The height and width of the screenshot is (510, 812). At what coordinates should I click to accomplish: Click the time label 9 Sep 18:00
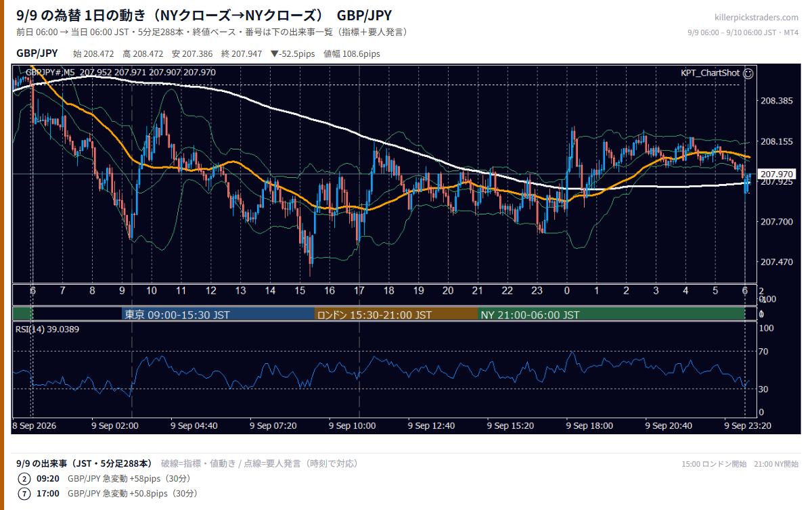(590, 426)
